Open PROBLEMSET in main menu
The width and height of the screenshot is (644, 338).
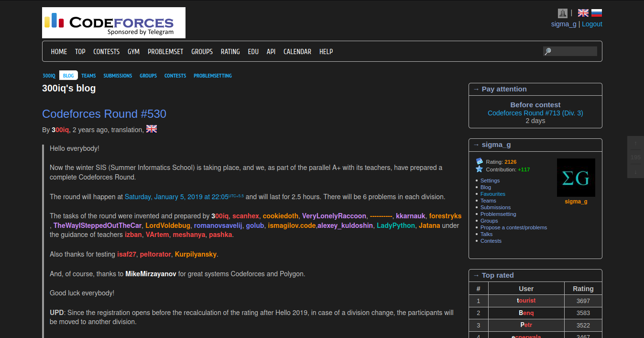(165, 51)
